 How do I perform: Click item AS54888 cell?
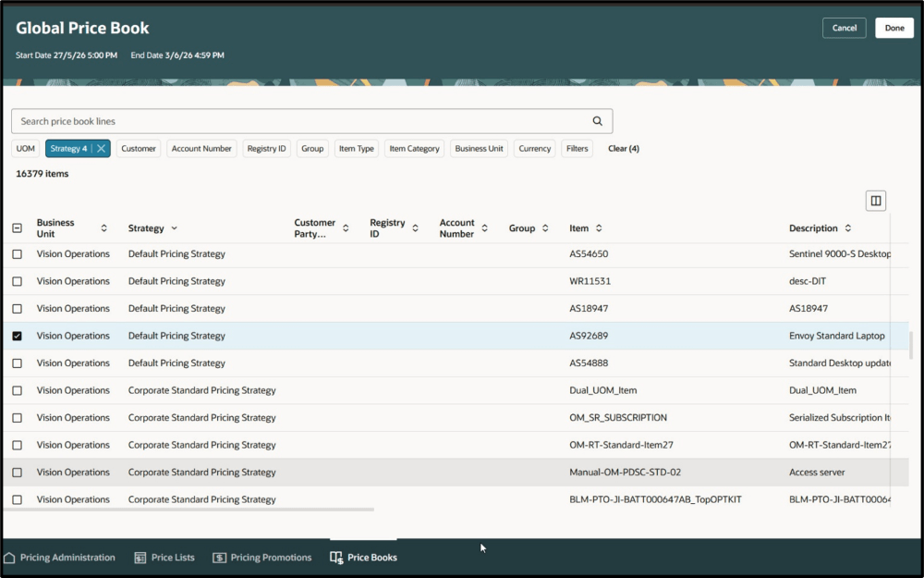click(589, 363)
